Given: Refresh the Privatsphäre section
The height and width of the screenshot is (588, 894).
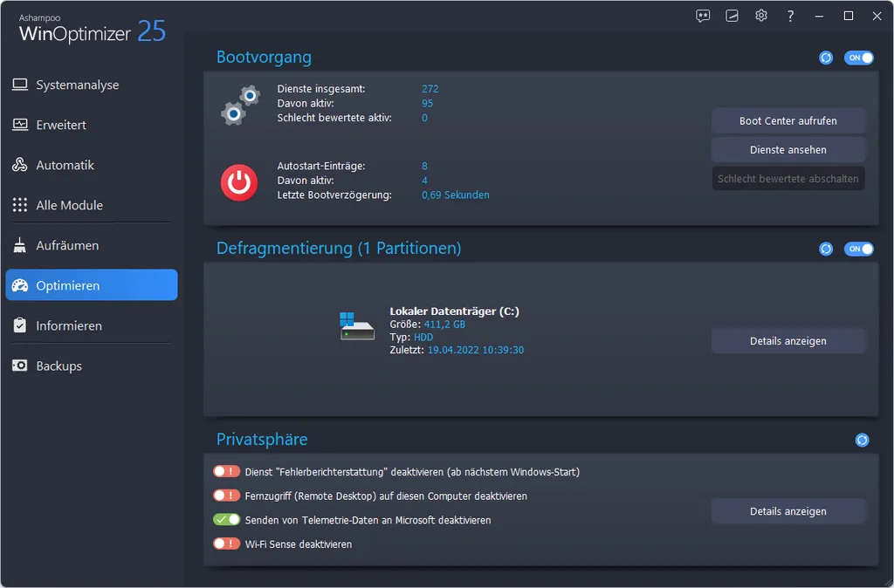Looking at the screenshot, I should click(862, 440).
